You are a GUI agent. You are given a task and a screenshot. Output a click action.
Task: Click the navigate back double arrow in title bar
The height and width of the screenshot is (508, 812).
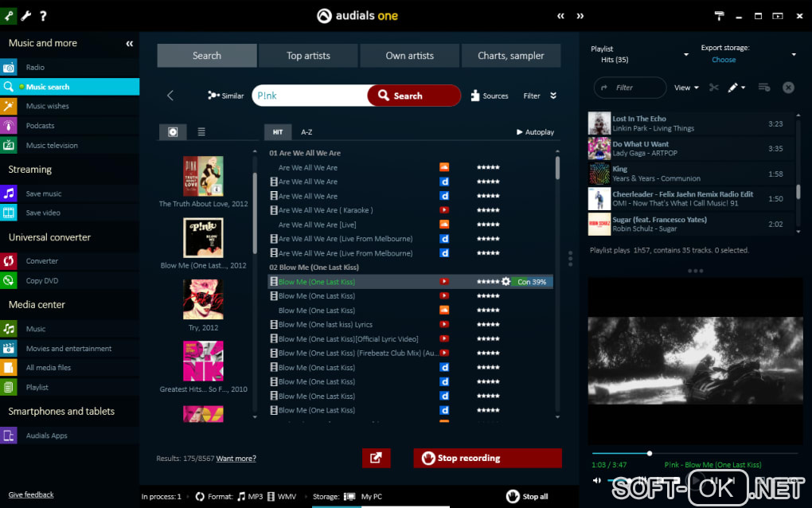click(561, 16)
